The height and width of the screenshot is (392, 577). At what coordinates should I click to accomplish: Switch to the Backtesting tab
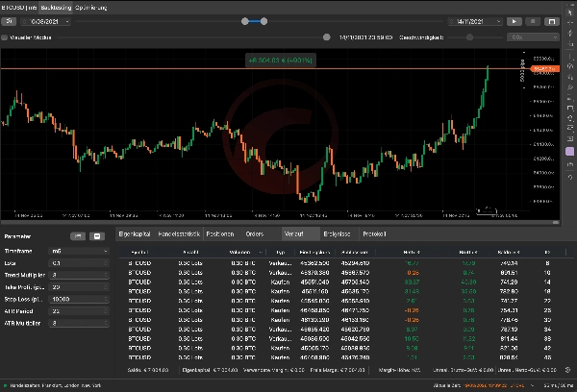coord(56,8)
